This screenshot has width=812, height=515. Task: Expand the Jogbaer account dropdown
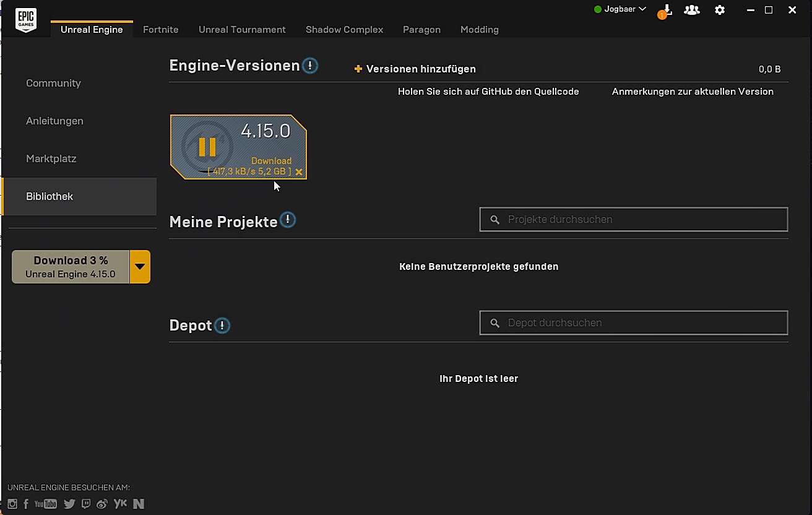(620, 9)
